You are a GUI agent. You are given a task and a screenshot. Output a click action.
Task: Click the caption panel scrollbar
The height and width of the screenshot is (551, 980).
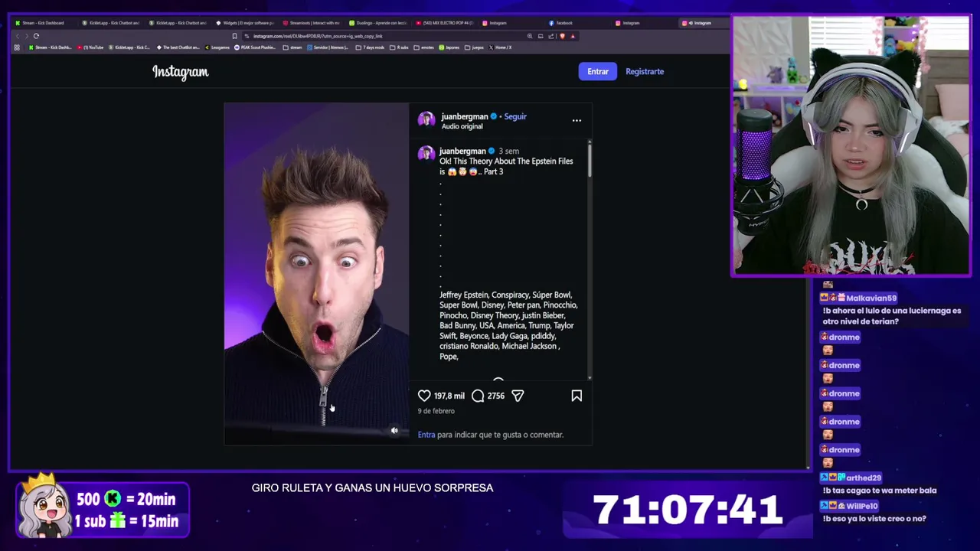[x=590, y=159]
